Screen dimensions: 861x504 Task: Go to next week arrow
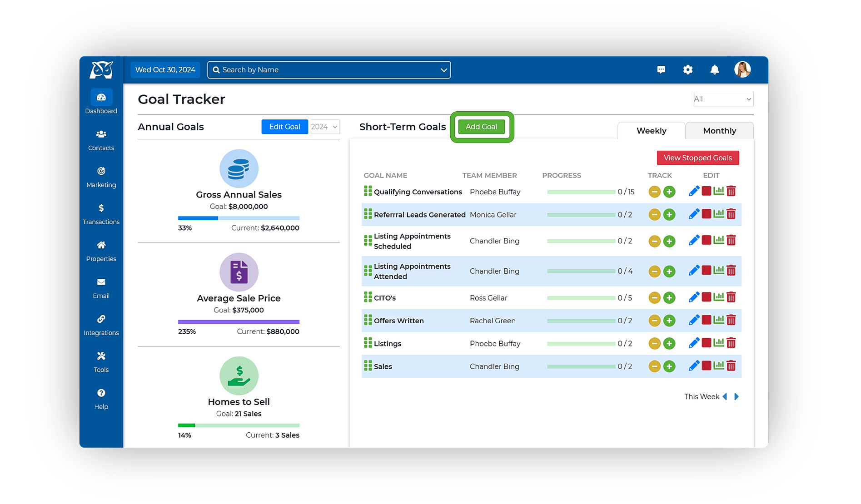737,396
